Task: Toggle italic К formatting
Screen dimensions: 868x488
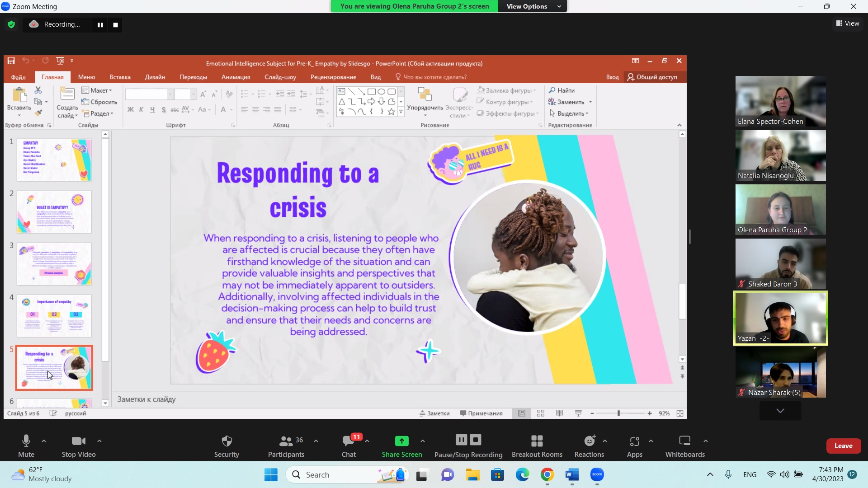Action: (142, 109)
